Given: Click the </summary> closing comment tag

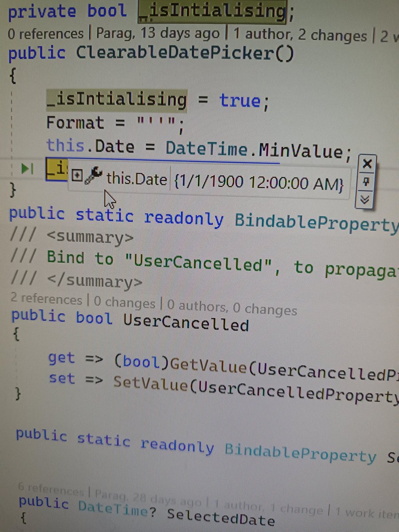Looking at the screenshot, I should (95, 282).
